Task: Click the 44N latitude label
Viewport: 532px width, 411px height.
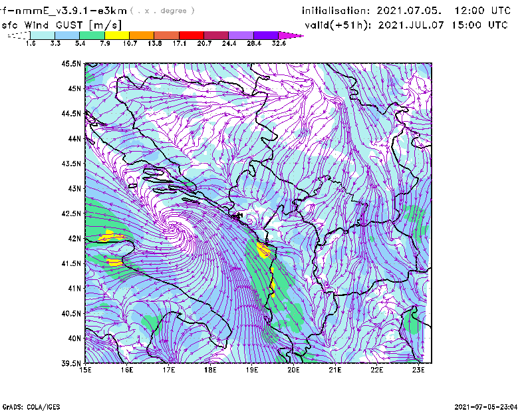Action: (74, 138)
